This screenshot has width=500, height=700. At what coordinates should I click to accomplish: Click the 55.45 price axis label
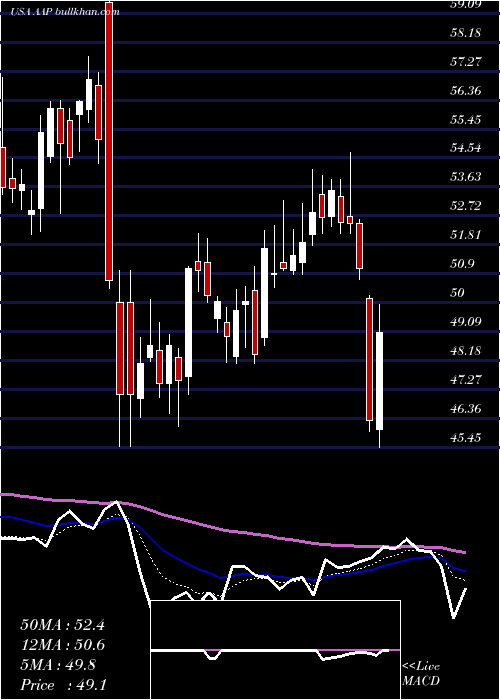tap(465, 120)
